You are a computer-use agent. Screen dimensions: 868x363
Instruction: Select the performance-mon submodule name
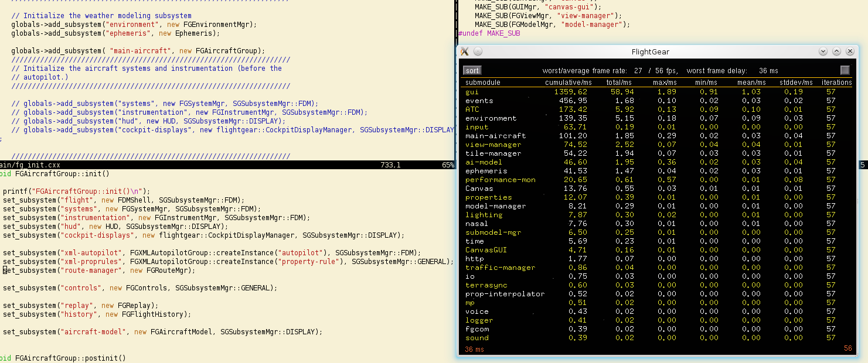(501, 180)
